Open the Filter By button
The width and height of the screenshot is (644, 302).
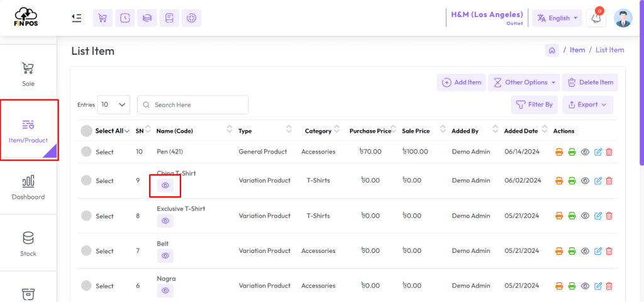click(535, 105)
